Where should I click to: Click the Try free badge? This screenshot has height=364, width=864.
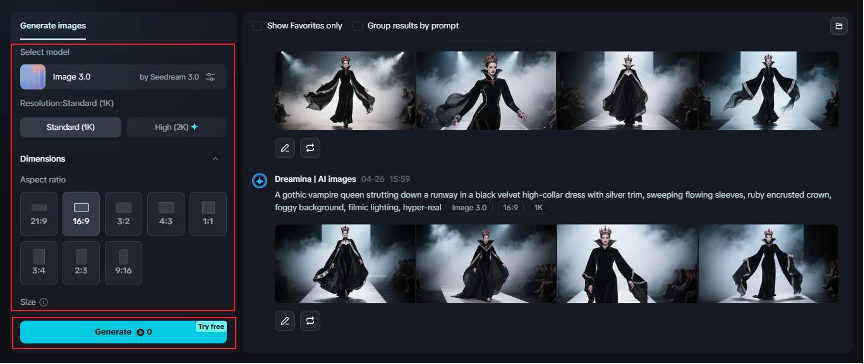tap(211, 327)
